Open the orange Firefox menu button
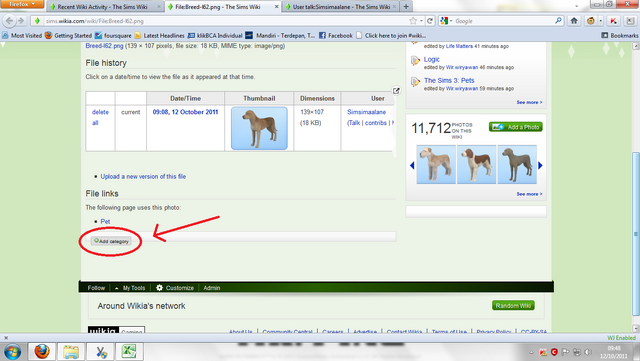640x361 pixels. tap(22, 4)
